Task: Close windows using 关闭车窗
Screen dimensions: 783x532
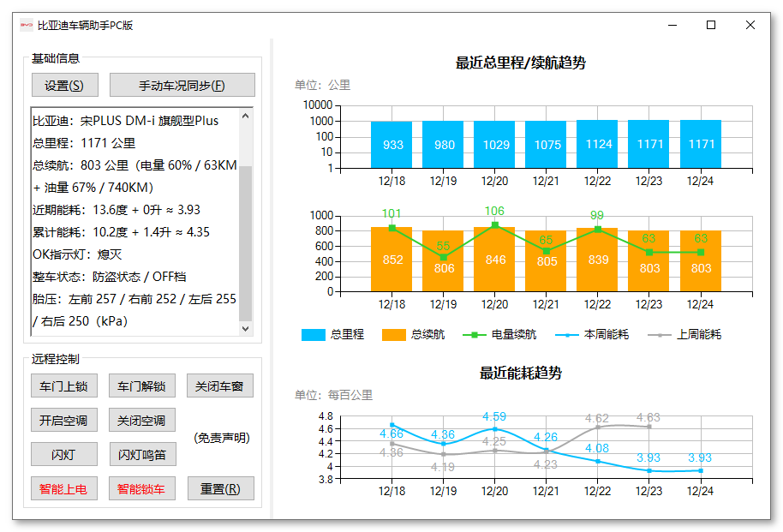Action: tap(220, 386)
